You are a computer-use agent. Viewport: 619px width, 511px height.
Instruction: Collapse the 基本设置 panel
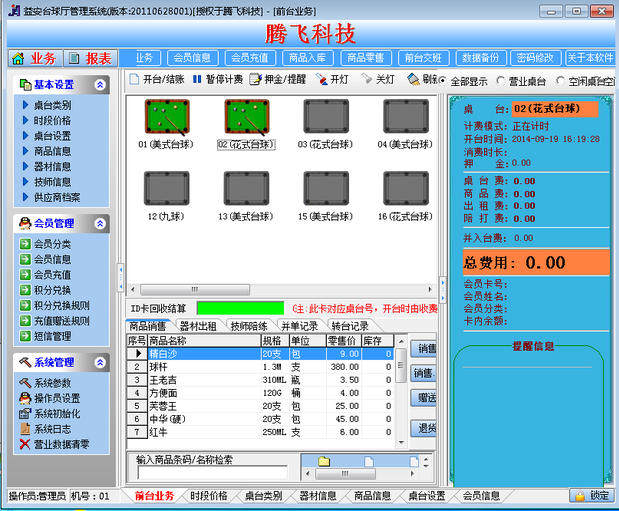point(100,85)
